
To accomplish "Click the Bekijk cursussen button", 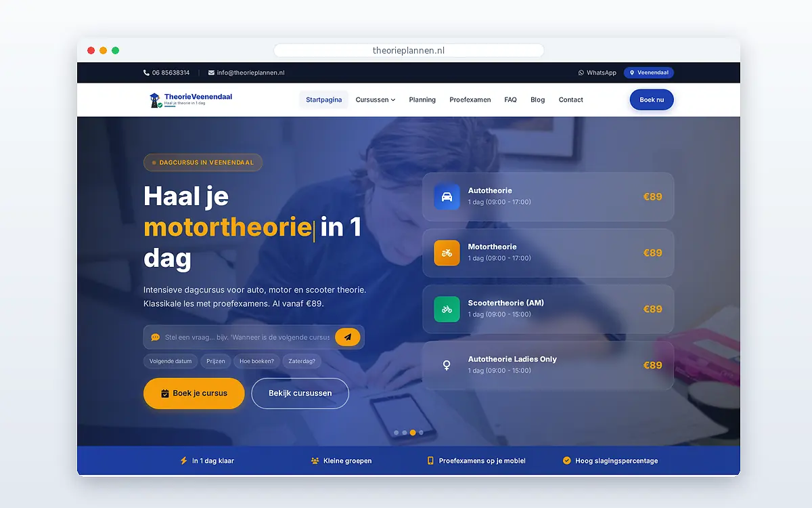I will [x=300, y=394].
